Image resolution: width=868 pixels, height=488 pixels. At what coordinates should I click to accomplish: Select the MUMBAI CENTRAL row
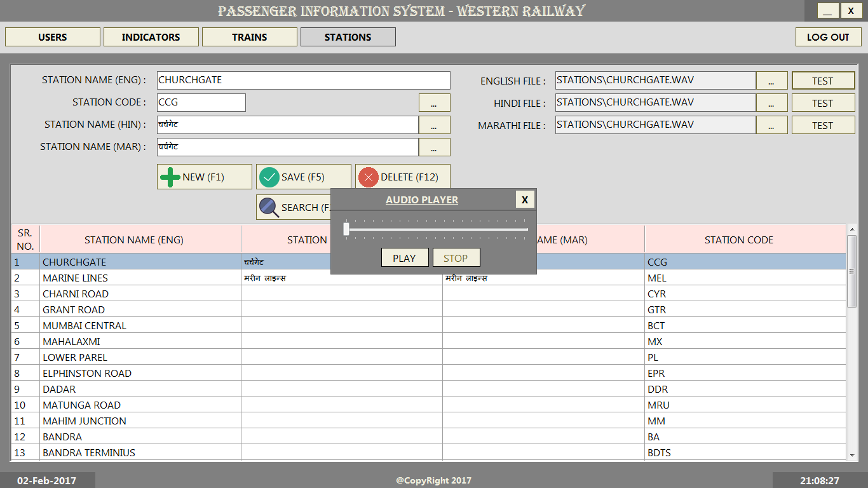tap(429, 325)
